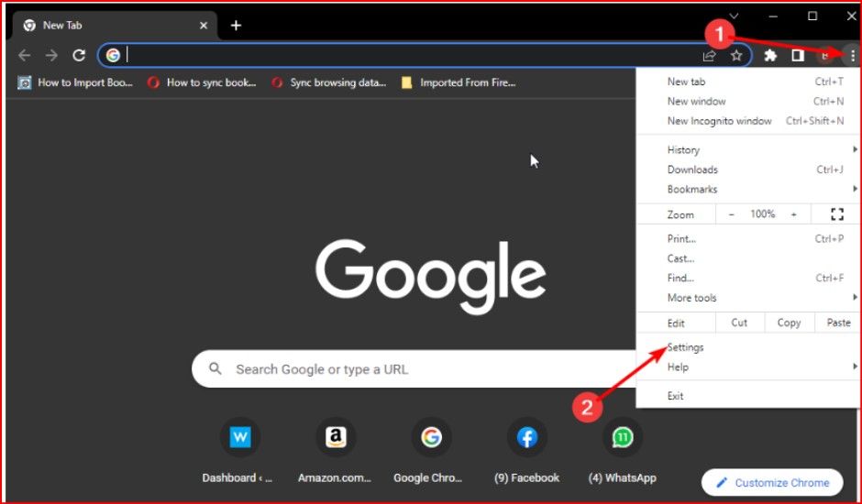
Task: Expand the Bookmarks submenu
Action: point(747,189)
